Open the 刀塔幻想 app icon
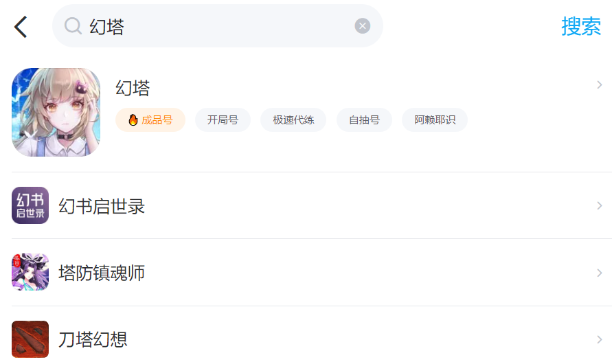 point(30,339)
